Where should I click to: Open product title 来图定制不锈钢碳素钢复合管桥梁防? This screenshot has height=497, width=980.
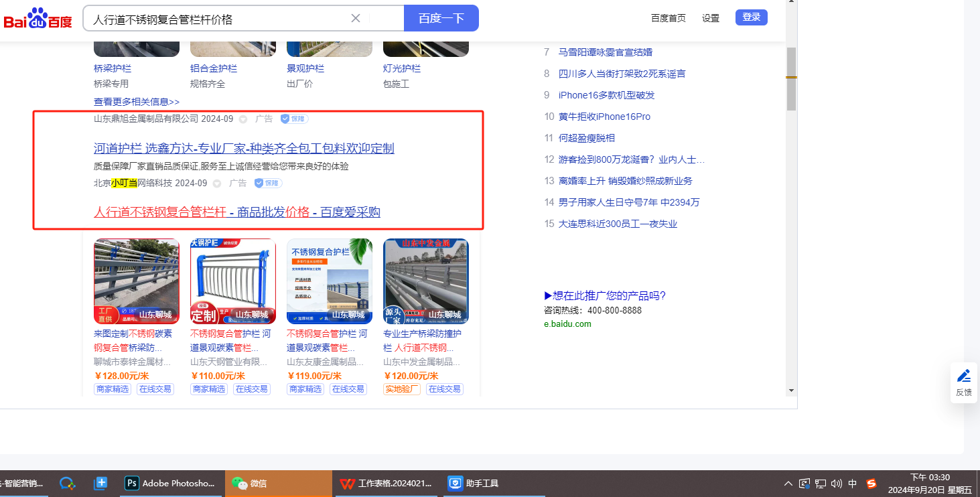pos(133,340)
